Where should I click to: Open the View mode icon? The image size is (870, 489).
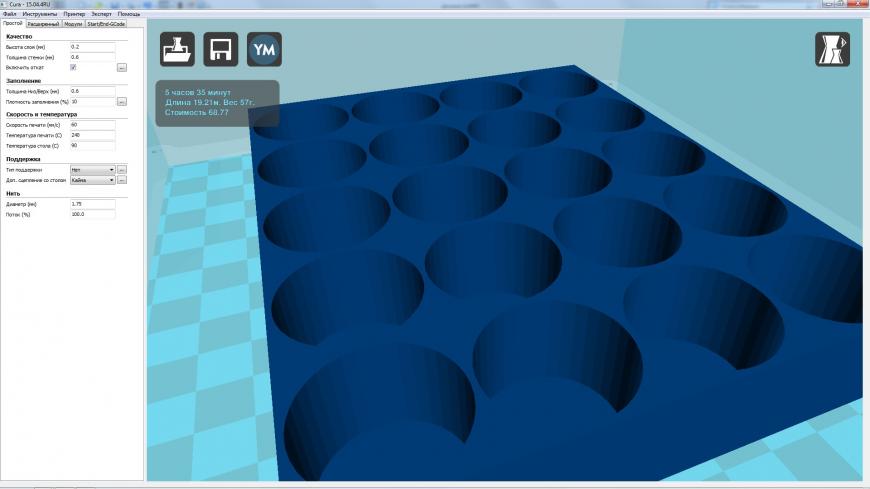(832, 49)
